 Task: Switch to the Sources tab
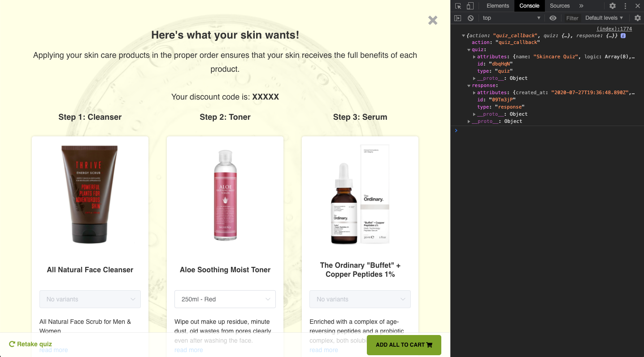(560, 6)
